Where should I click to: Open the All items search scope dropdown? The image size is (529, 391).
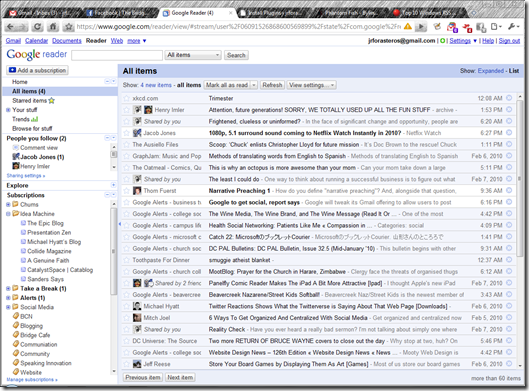pyautogui.click(x=193, y=55)
